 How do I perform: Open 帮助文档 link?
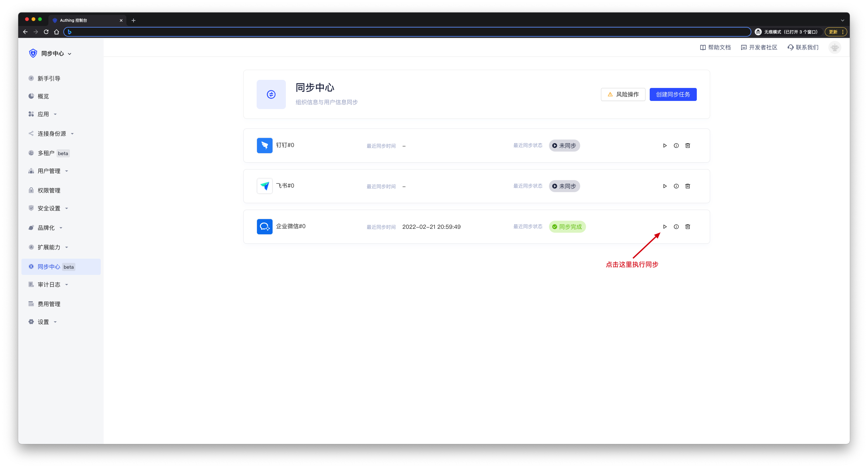pos(715,47)
